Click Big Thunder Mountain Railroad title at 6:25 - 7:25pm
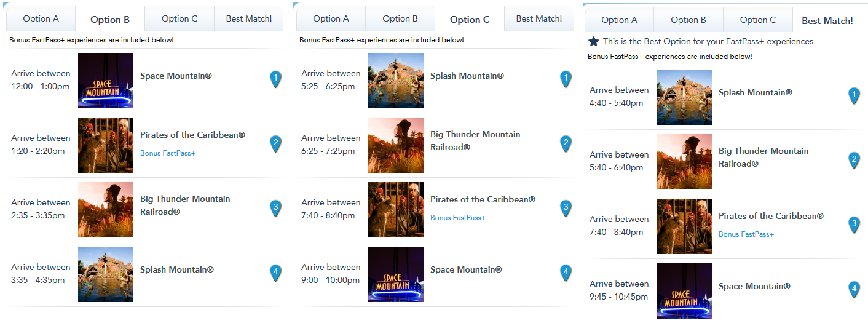Viewport: 868px width, 323px height. click(x=475, y=141)
